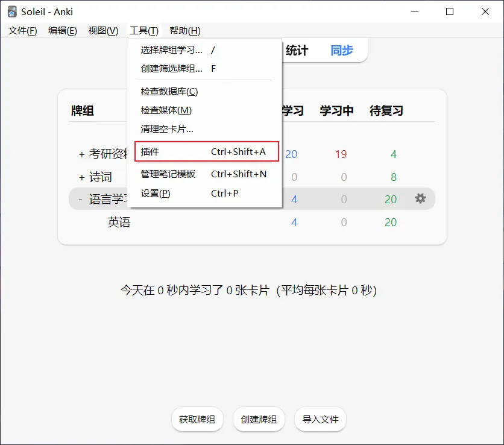
Task: Select 检查数据库(C) menu entry
Action: [204, 92]
